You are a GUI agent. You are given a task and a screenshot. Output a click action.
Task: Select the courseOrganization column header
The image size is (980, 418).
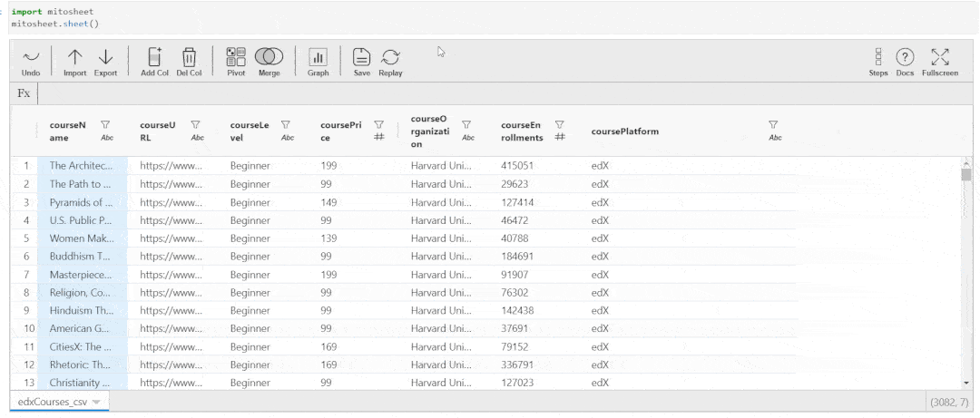[x=428, y=131]
